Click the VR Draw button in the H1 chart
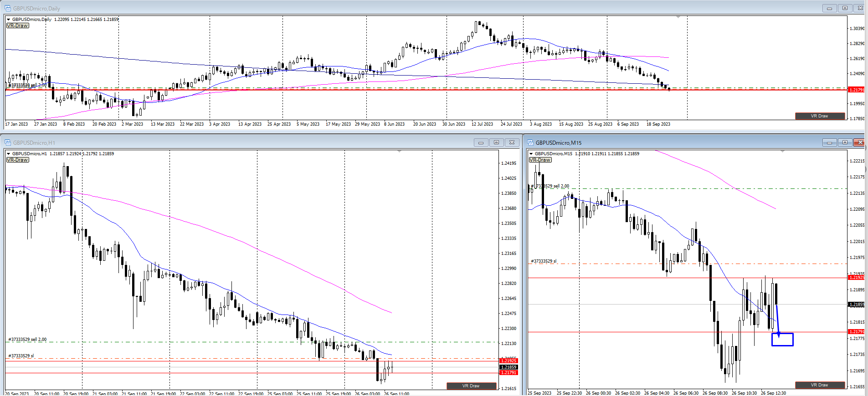This screenshot has width=868, height=396. pyautogui.click(x=471, y=386)
